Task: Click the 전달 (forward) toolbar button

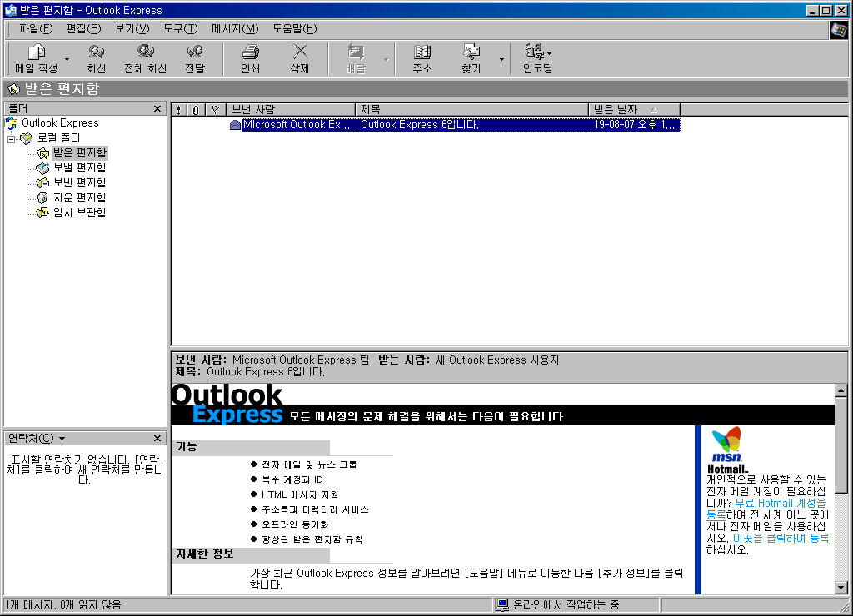Action: click(195, 58)
